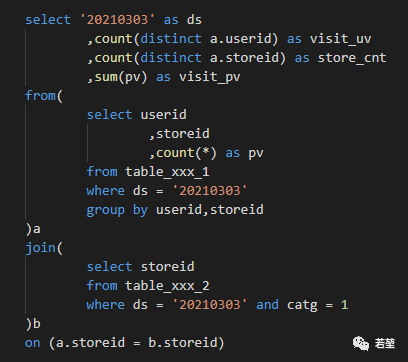This screenshot has height=362, width=408.
Task: Click 'select storeid' in the join subquery
Action: coord(140,267)
